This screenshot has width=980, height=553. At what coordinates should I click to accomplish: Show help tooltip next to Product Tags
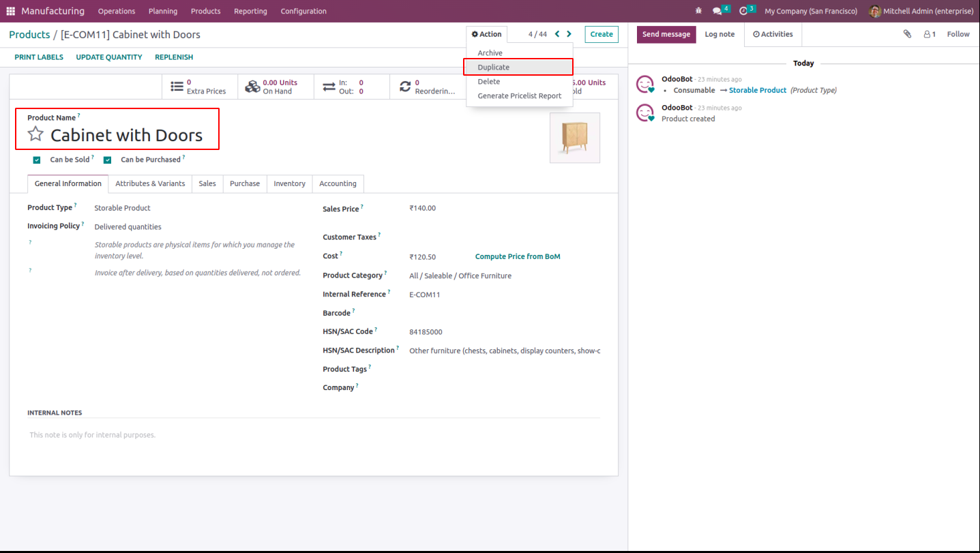tap(370, 367)
